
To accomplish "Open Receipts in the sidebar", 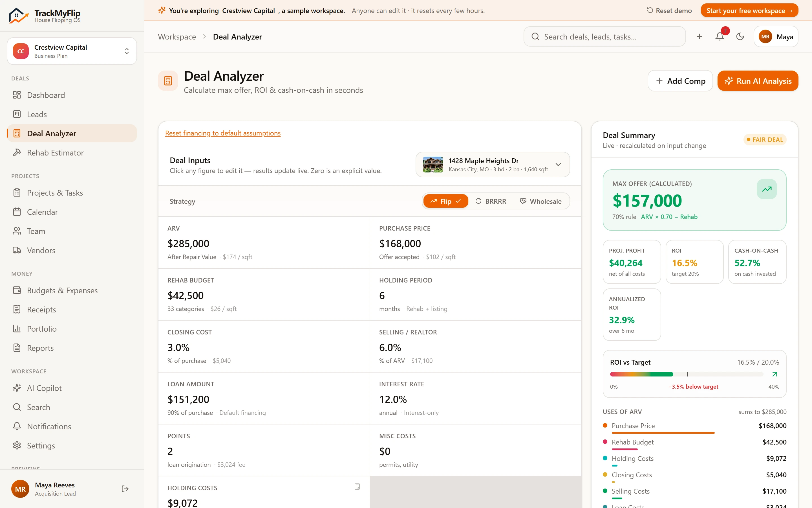I will click(72, 309).
